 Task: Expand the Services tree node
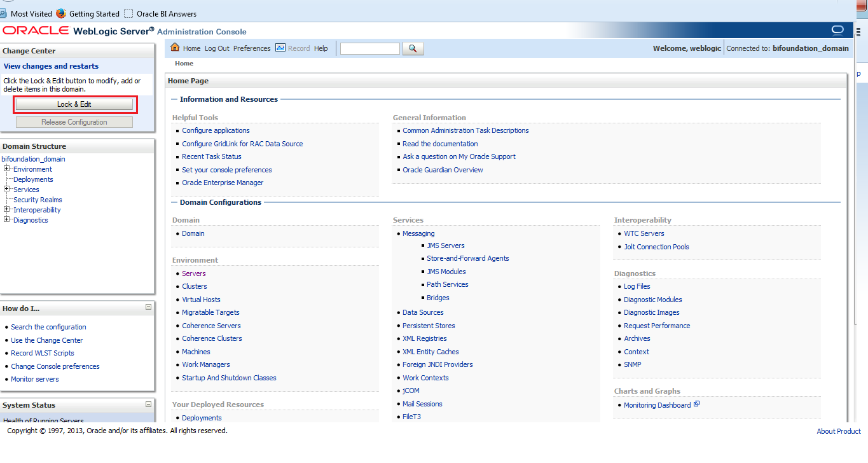(x=7, y=189)
